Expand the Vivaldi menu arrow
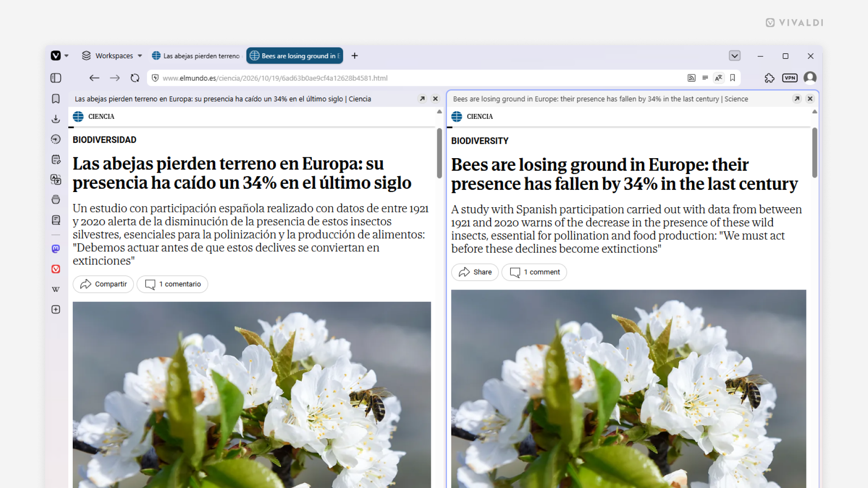 click(66, 56)
